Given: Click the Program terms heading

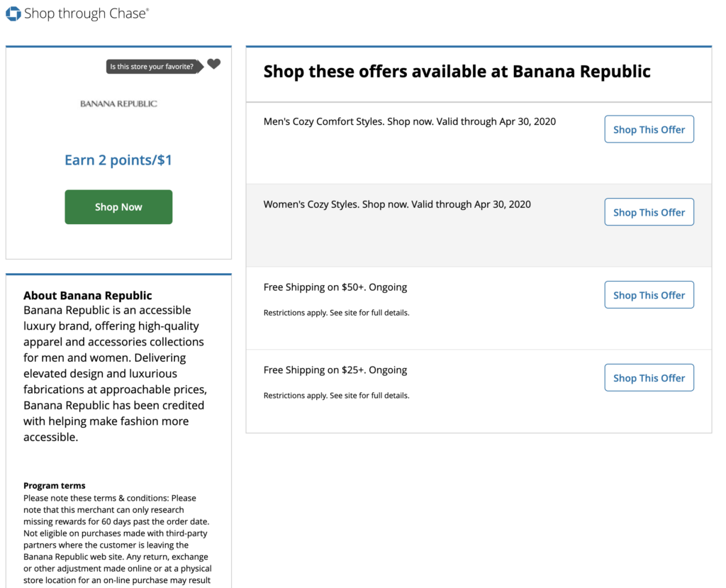Looking at the screenshot, I should 55,486.
